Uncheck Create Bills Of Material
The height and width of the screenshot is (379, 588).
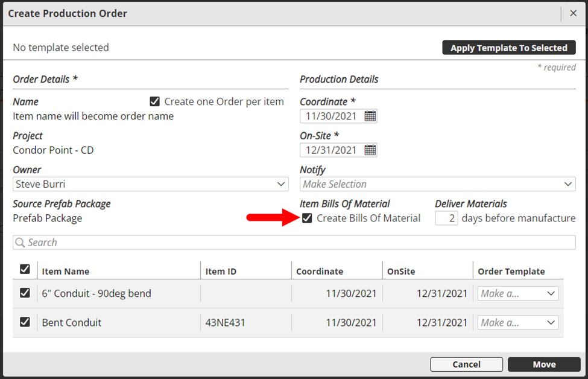(x=307, y=218)
